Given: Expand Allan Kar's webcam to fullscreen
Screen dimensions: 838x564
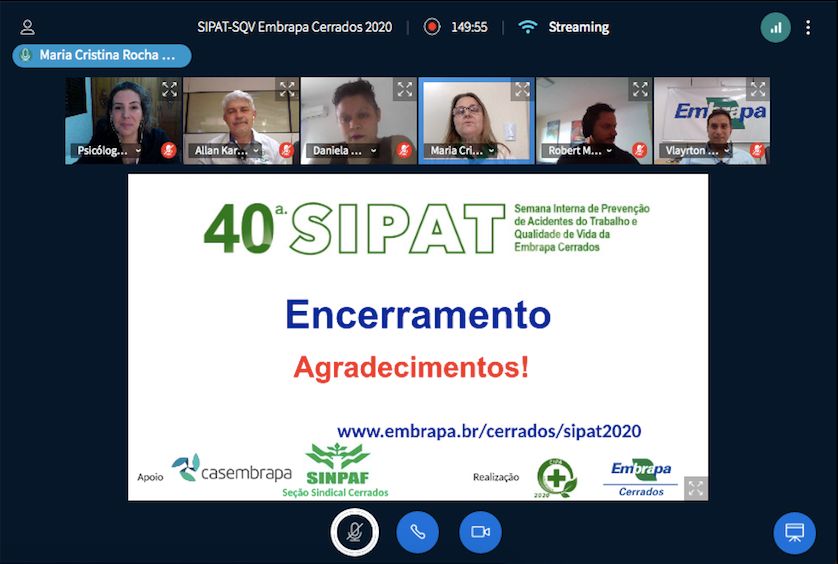Looking at the screenshot, I should 287,89.
